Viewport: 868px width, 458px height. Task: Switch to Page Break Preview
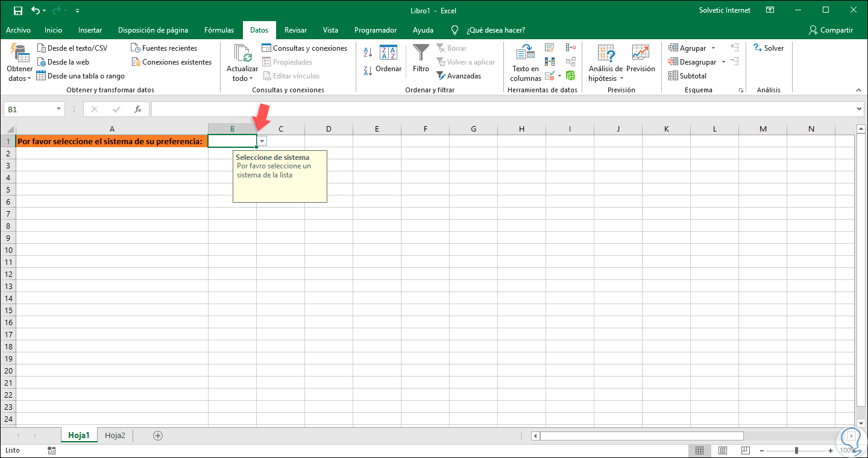pyautogui.click(x=745, y=450)
